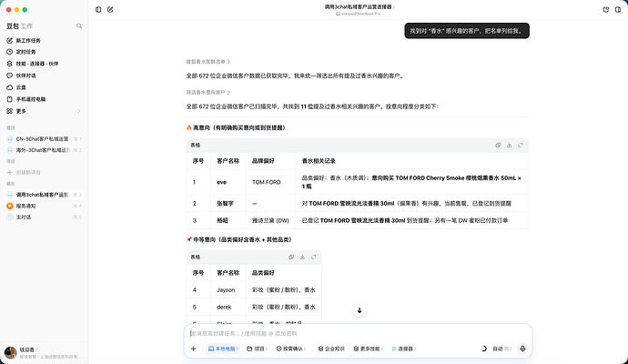Open the 更多技能 chip
This screenshot has height=364, width=628.
click(x=368, y=349)
